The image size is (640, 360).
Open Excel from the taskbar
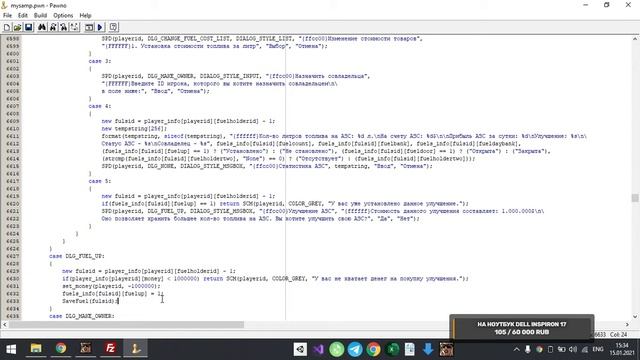pos(392,349)
